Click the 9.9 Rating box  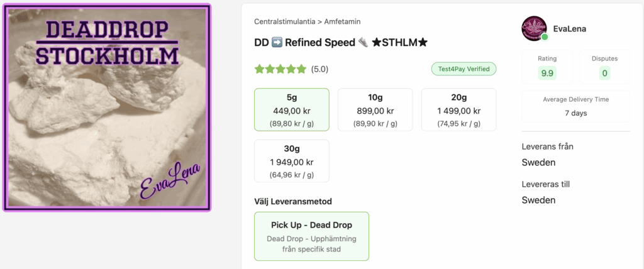pyautogui.click(x=547, y=66)
